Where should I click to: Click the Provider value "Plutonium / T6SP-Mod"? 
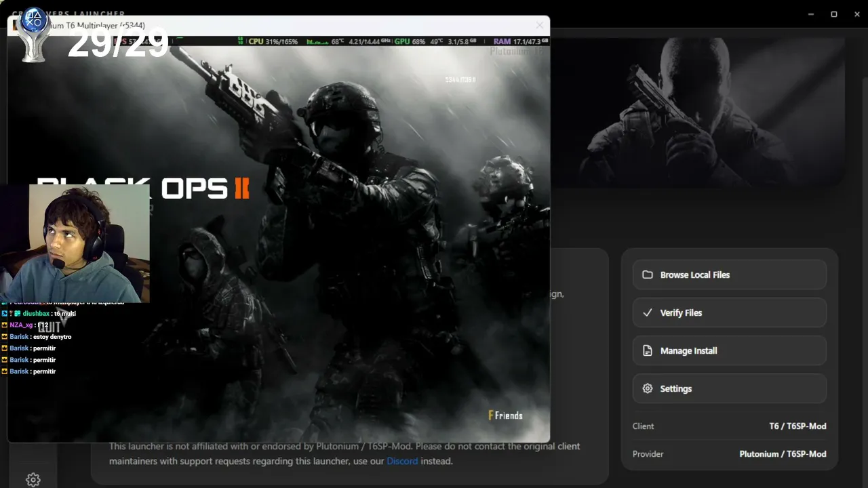click(783, 454)
